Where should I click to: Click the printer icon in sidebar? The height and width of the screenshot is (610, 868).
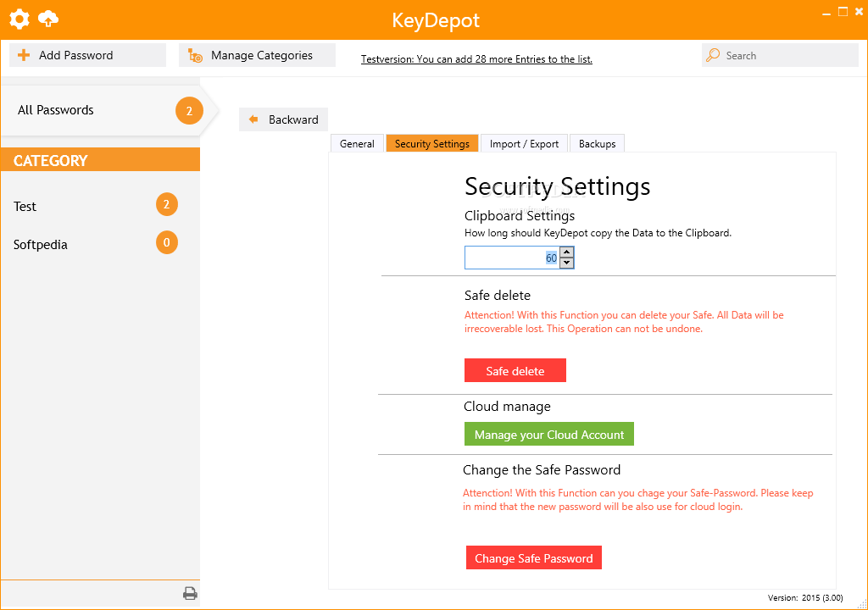[190, 593]
